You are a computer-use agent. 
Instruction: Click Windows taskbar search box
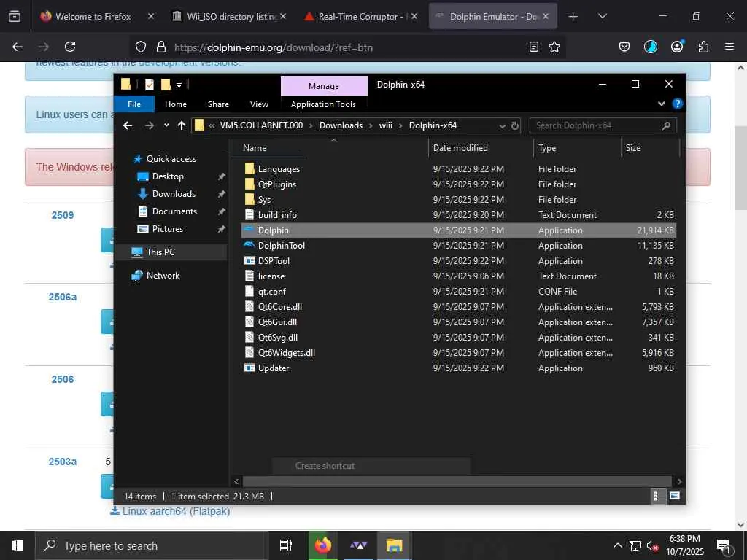152,545
